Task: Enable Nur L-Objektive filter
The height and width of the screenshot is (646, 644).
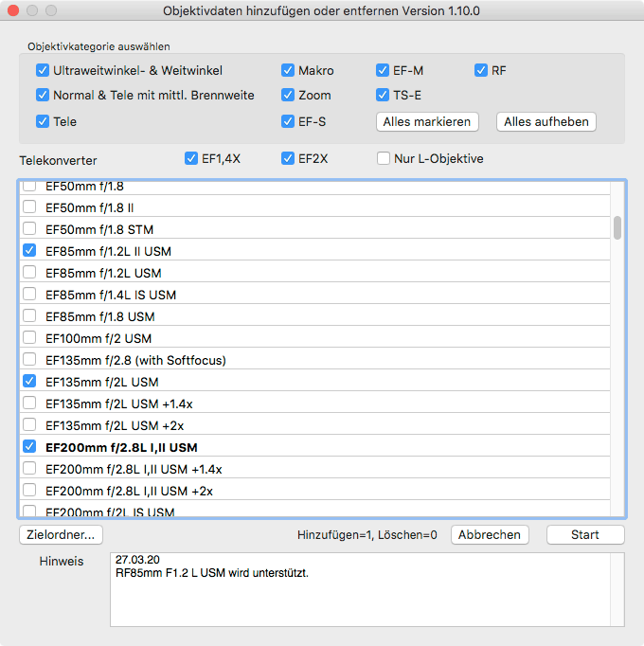Action: click(x=385, y=158)
